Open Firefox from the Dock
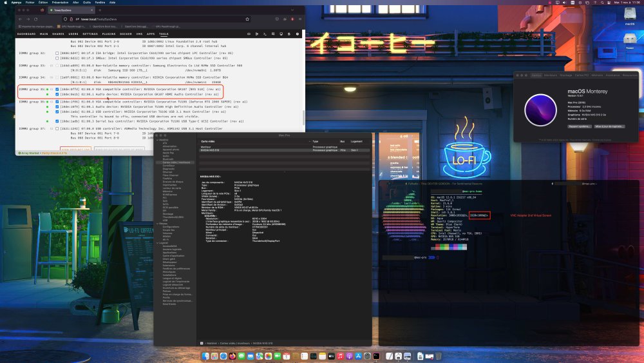Screen dimensions: 644x363 click(232, 357)
